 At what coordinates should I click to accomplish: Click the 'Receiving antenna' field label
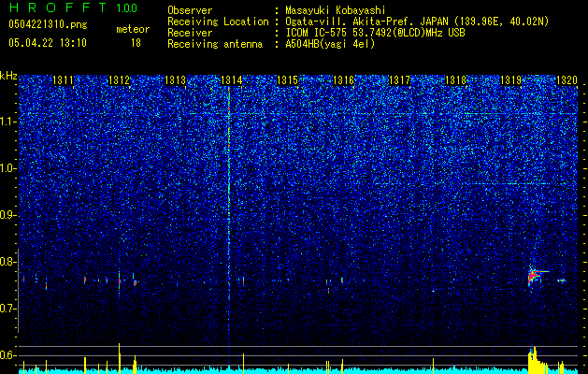point(215,44)
